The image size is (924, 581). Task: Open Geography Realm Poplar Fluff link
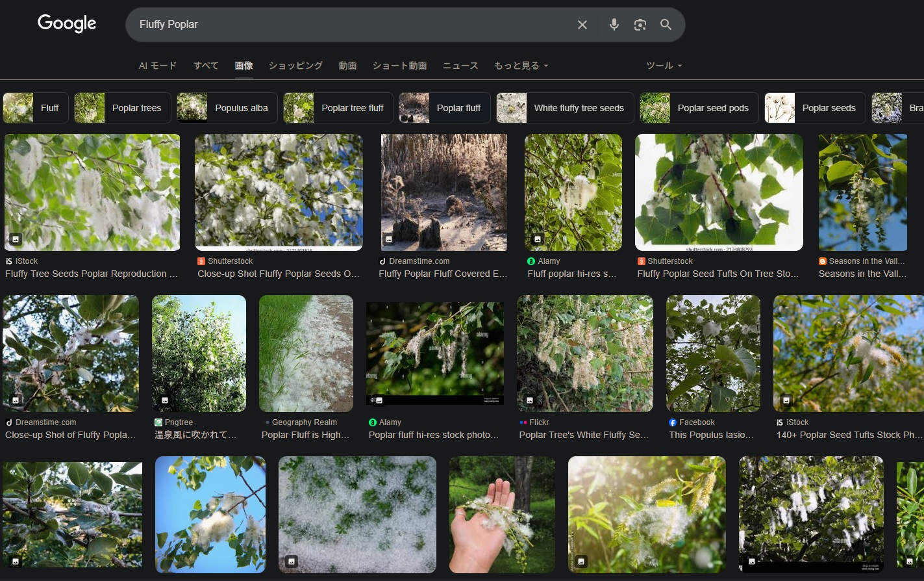pyautogui.click(x=305, y=435)
